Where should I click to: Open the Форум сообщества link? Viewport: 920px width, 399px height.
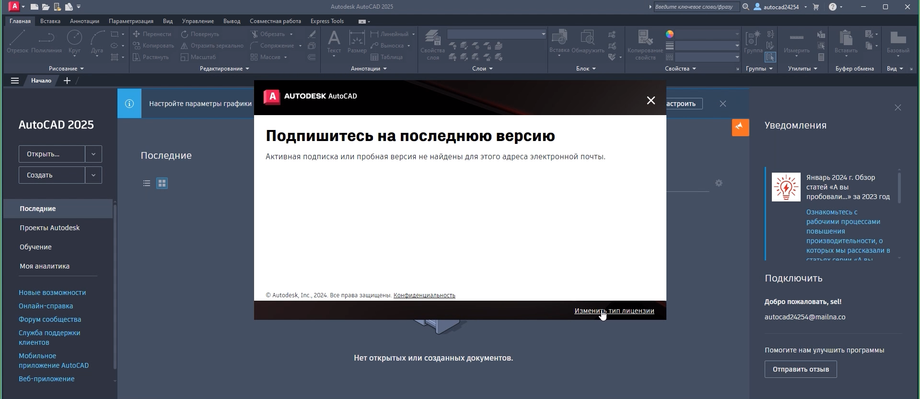[50, 319]
